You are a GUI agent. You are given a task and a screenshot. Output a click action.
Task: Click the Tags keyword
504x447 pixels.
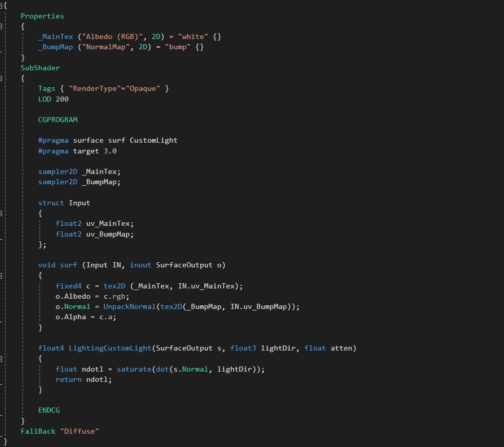47,89
